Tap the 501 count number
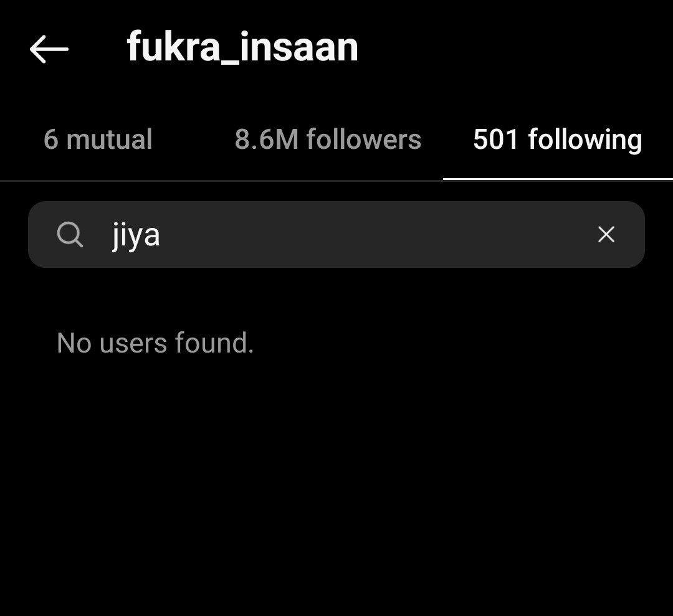 point(496,140)
